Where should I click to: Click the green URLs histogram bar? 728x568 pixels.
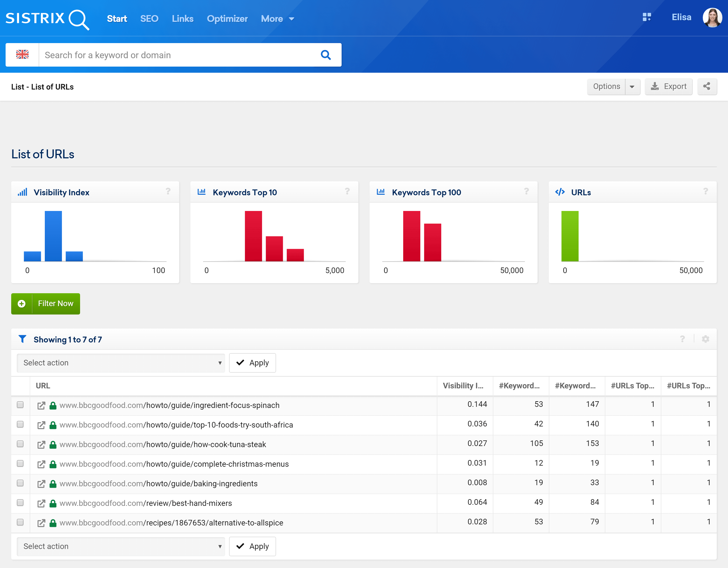570,236
